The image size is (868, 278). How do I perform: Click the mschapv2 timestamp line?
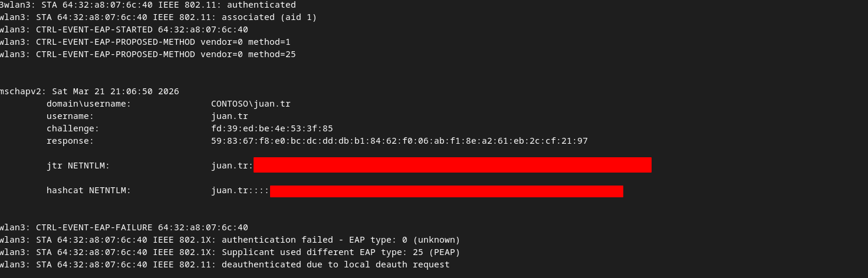tap(90, 92)
